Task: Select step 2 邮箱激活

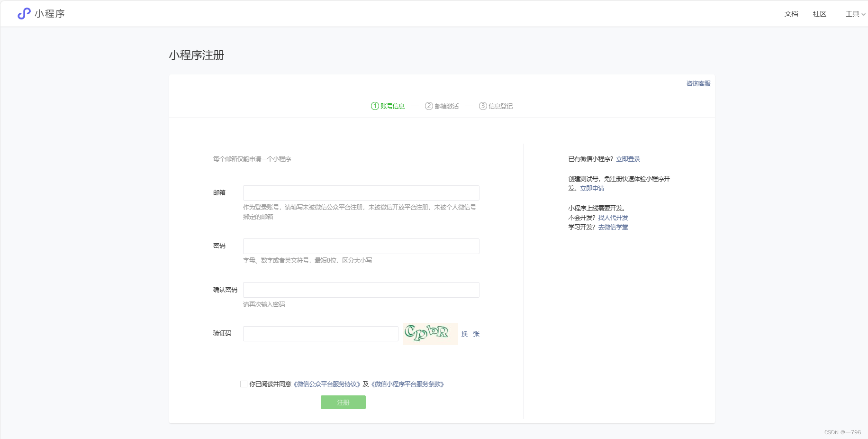Action: click(x=442, y=106)
